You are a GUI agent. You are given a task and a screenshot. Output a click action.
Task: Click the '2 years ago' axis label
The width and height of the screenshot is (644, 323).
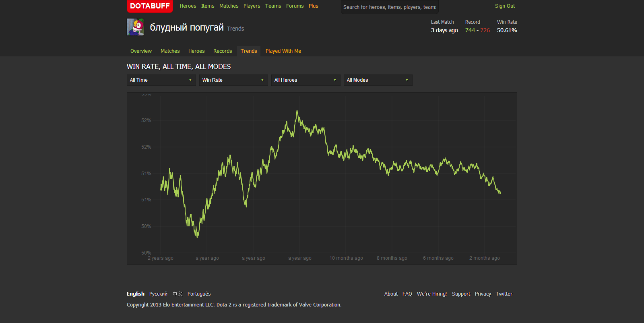click(x=161, y=258)
